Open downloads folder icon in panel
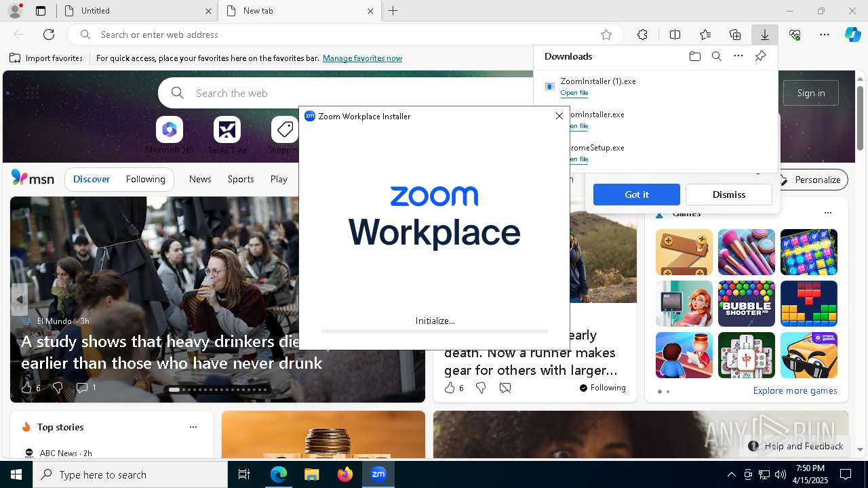 [694, 56]
